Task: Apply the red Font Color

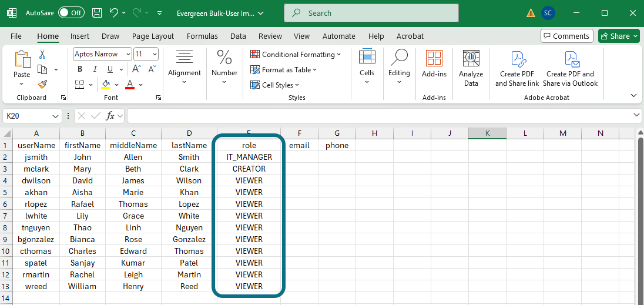Action: [130, 84]
